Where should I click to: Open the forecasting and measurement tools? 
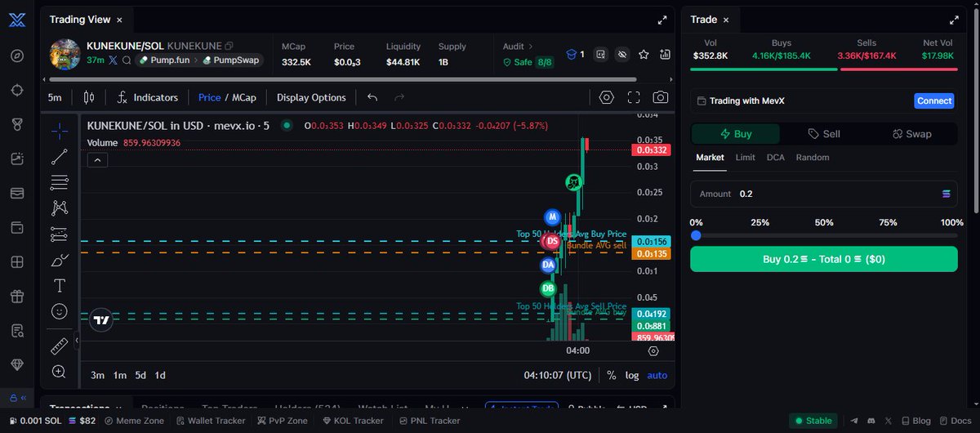pyautogui.click(x=60, y=234)
